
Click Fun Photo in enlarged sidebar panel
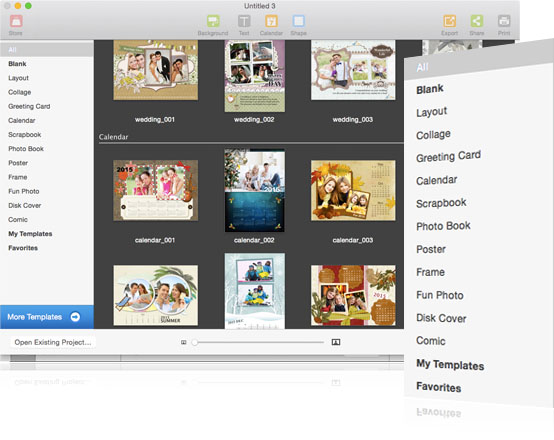click(440, 295)
